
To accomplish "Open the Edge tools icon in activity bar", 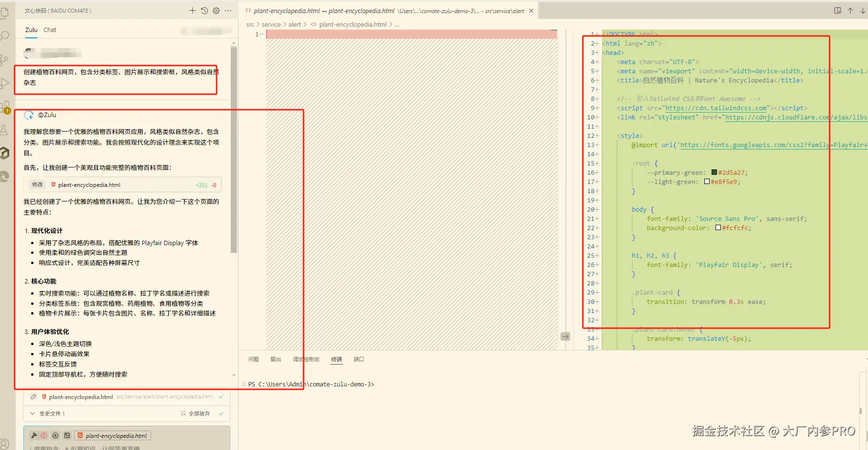I will (4, 177).
